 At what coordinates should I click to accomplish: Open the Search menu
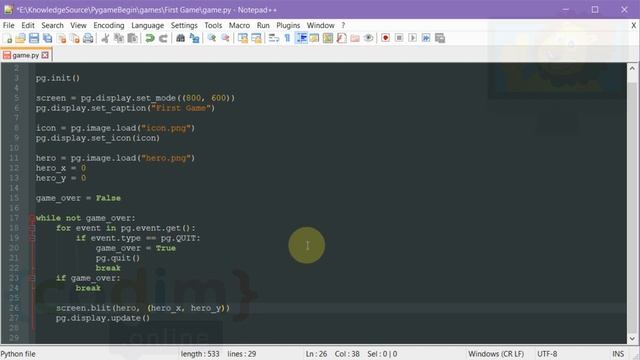[x=52, y=25]
